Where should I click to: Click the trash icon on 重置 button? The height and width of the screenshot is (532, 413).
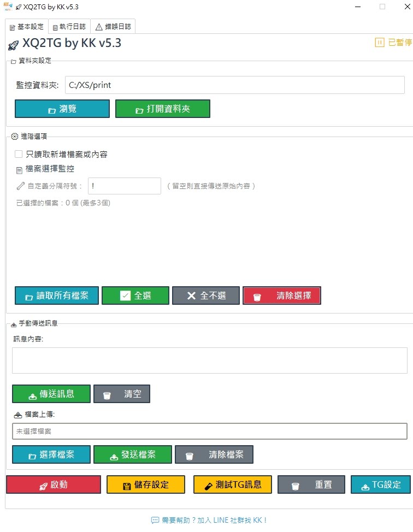(x=294, y=486)
